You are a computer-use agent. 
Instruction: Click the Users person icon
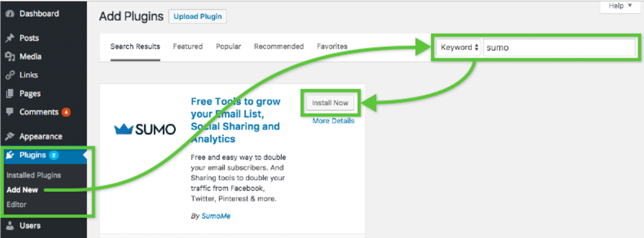[x=10, y=226]
